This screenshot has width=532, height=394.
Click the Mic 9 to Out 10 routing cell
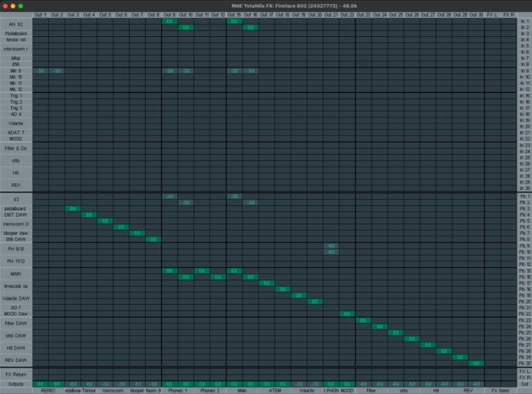coord(185,71)
